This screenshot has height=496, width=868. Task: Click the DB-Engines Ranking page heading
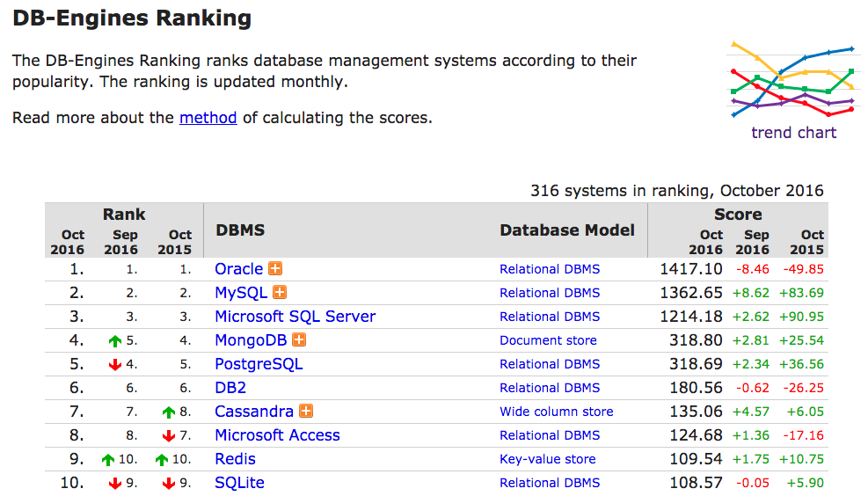[132, 18]
